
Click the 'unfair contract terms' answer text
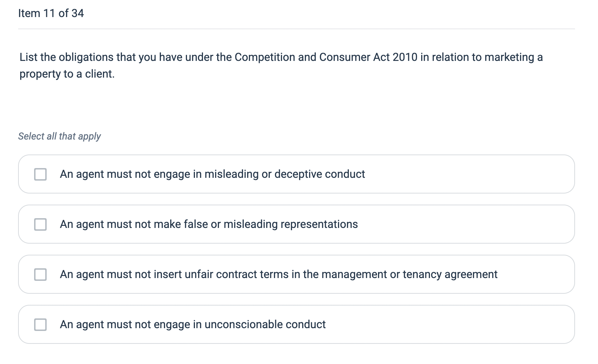pyautogui.click(x=278, y=274)
